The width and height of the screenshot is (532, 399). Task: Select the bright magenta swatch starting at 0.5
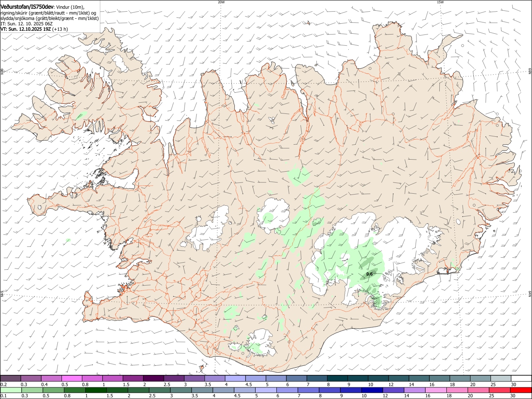pyautogui.click(x=72, y=379)
